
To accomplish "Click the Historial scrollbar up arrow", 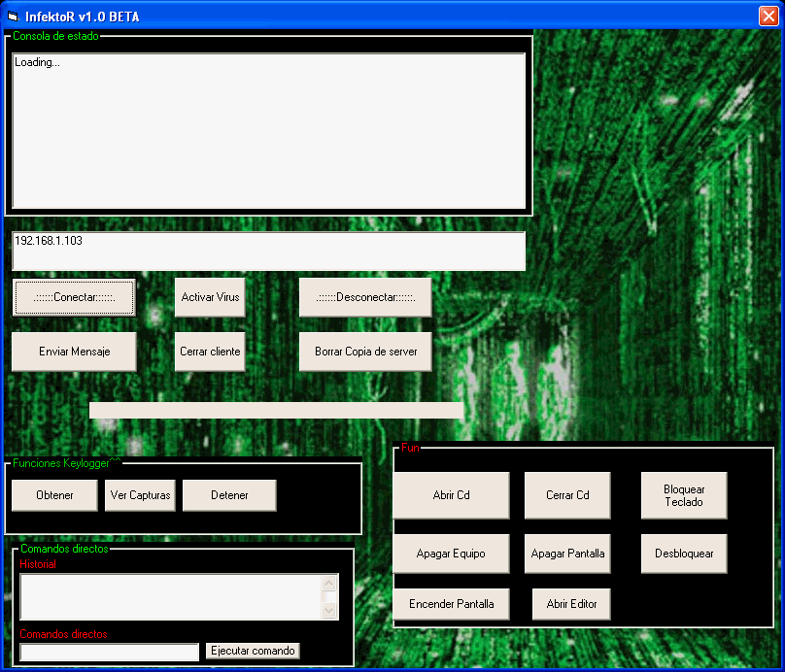I will (329, 584).
